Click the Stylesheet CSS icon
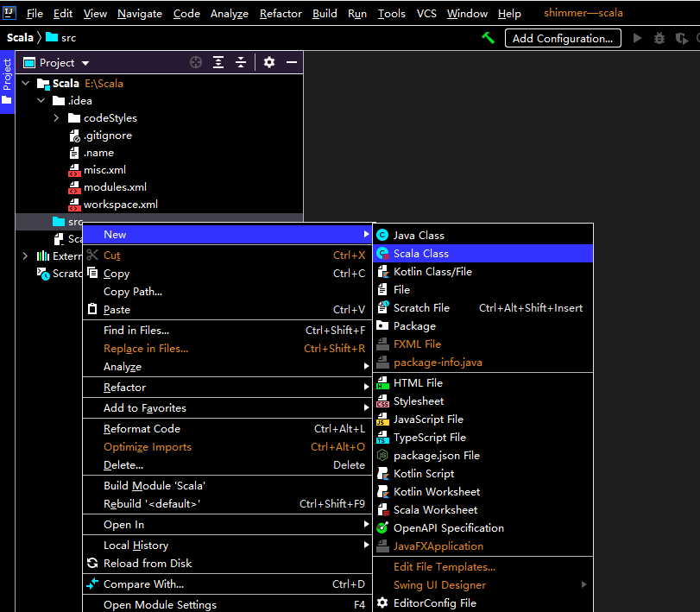Viewport: 700px width, 612px height. 382,401
